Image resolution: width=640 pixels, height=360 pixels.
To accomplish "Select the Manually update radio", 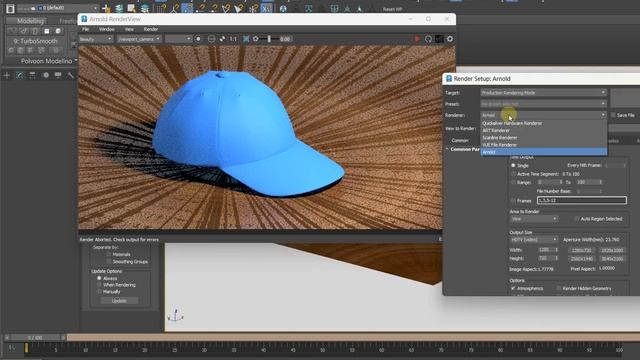I will pos(99,292).
